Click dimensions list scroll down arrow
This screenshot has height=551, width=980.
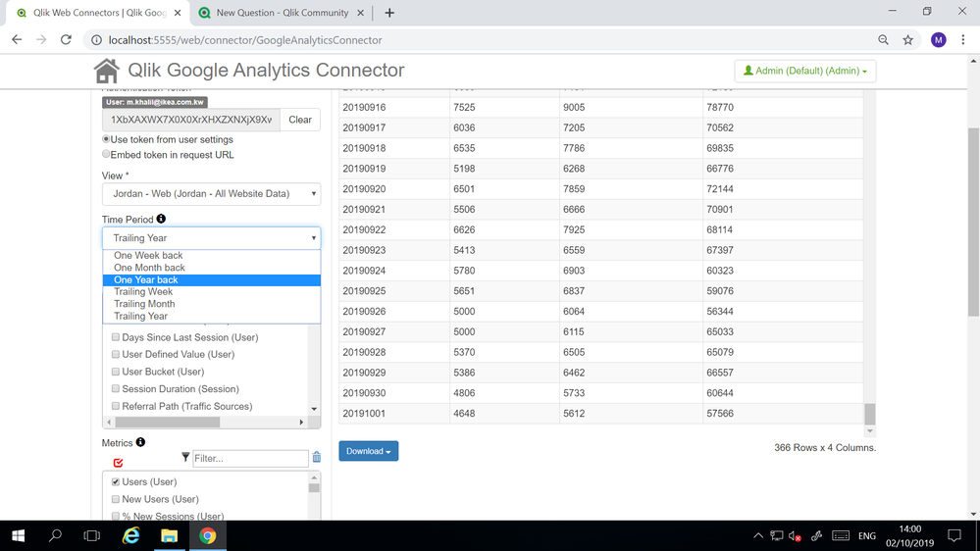[314, 409]
